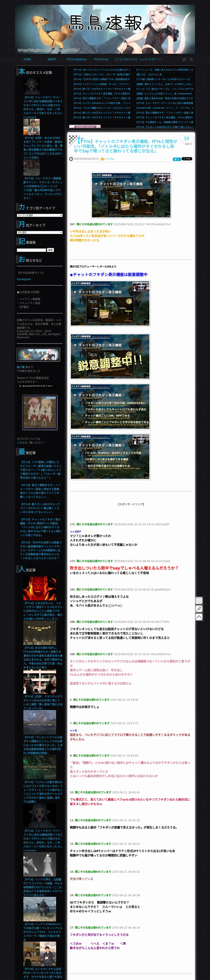The width and height of the screenshot is (210, 980).
Task: Open recommended article フォークタワー踏破報酬マウント
Action: (43, 188)
